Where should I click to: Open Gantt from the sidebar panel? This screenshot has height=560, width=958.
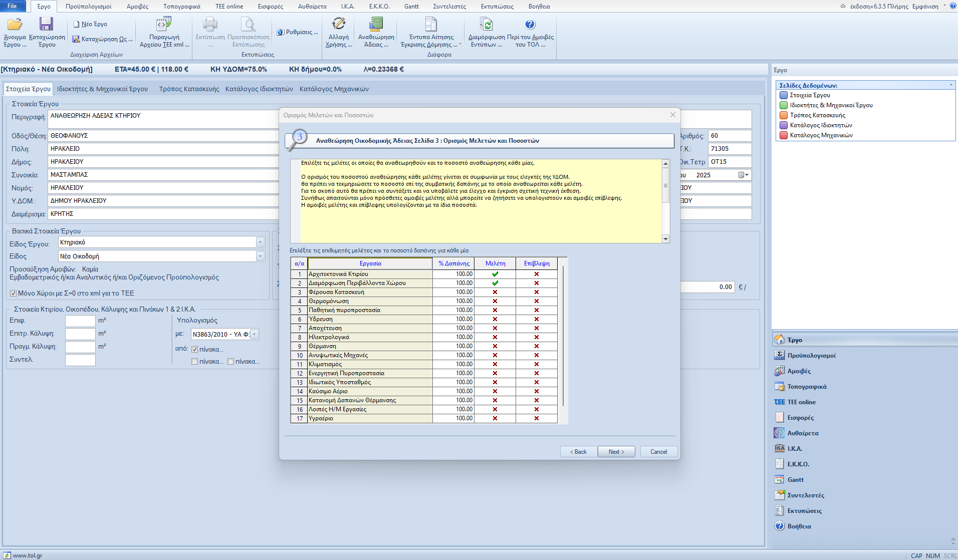pos(795,480)
